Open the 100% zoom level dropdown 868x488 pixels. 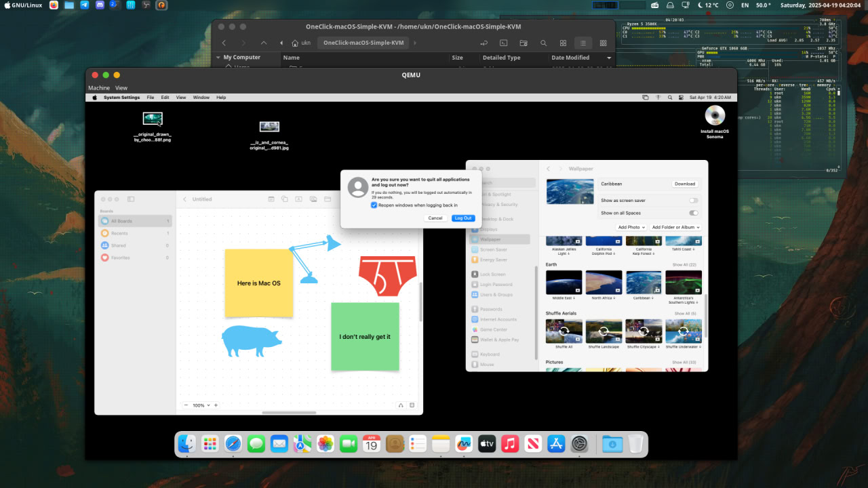(x=200, y=405)
